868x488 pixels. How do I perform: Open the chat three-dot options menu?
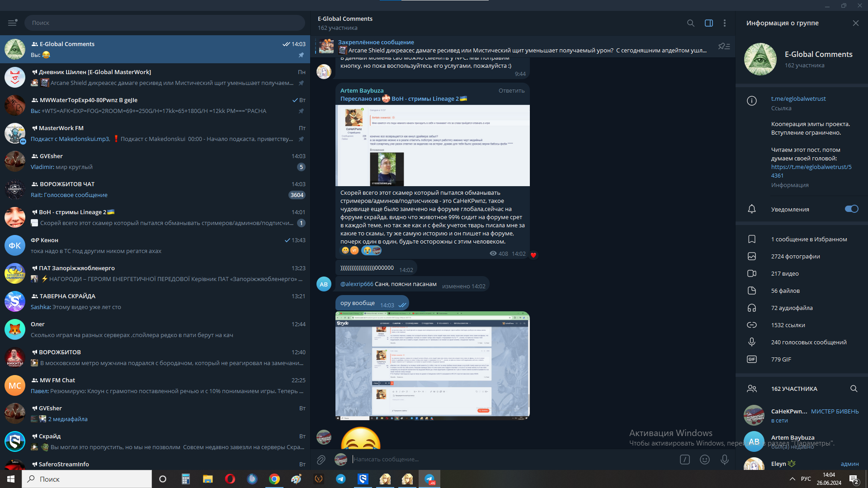point(724,23)
